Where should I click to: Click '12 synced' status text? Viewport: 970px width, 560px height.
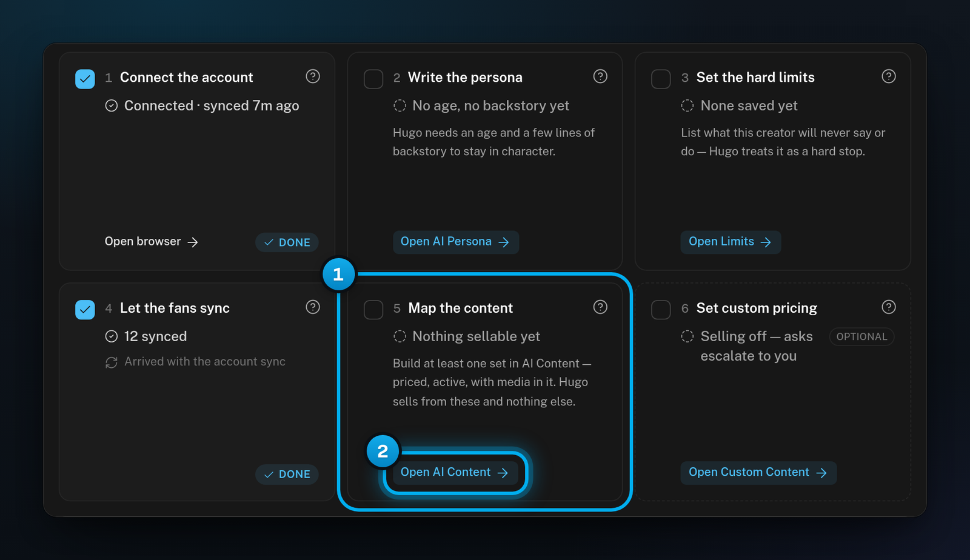click(156, 337)
